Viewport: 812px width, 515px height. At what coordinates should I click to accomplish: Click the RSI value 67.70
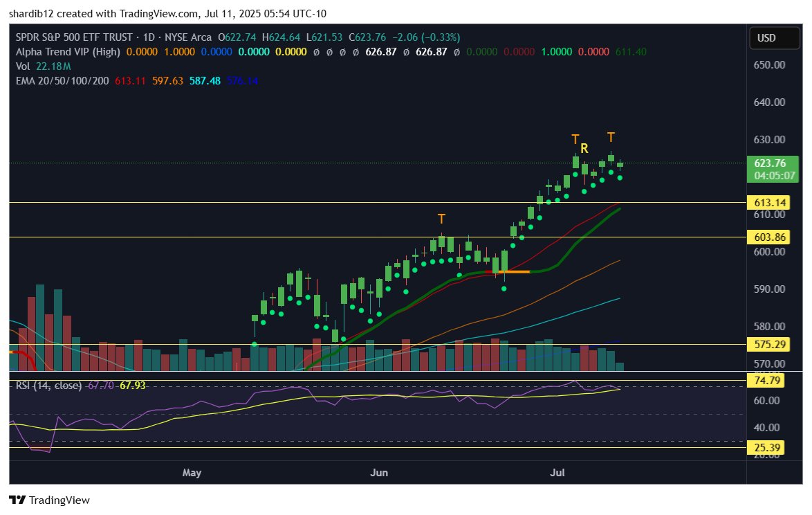[100, 386]
